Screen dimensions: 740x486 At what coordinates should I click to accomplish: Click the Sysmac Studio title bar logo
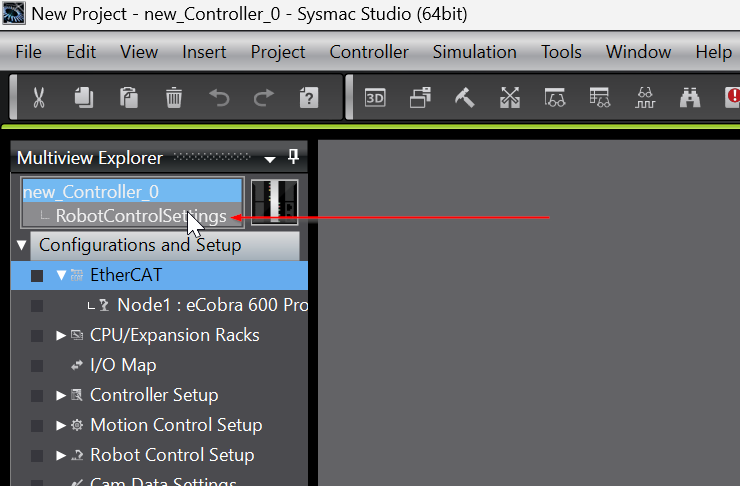point(14,13)
